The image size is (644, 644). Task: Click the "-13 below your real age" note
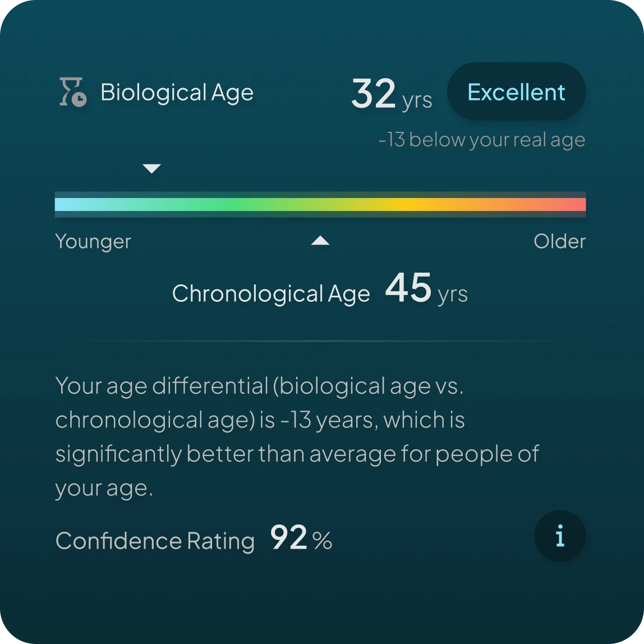click(481, 140)
